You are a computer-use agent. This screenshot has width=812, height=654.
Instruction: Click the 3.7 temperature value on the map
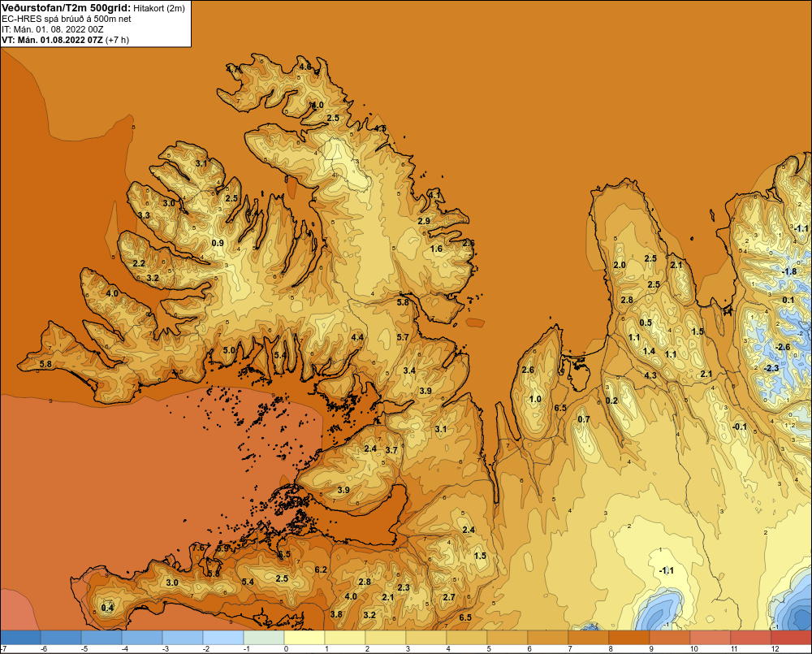(391, 450)
